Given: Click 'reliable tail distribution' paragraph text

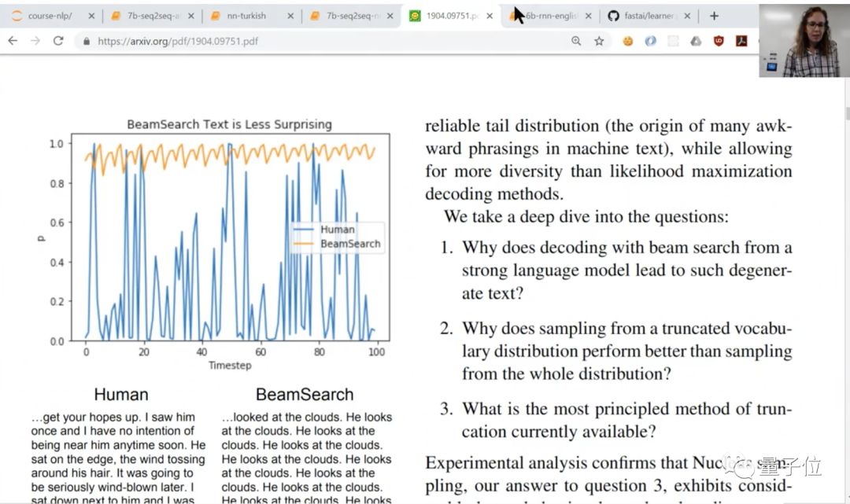Looking at the screenshot, I should pos(608,160).
